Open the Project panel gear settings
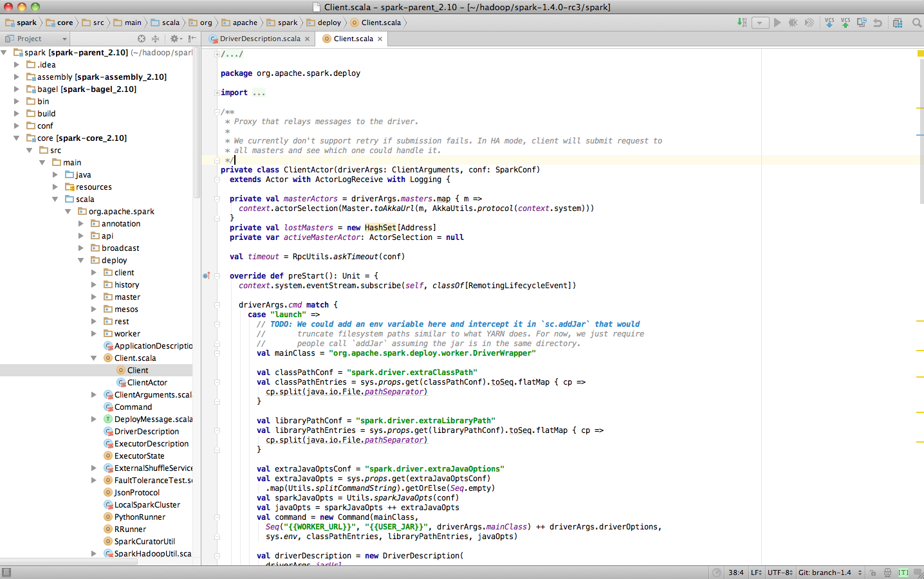 (174, 39)
